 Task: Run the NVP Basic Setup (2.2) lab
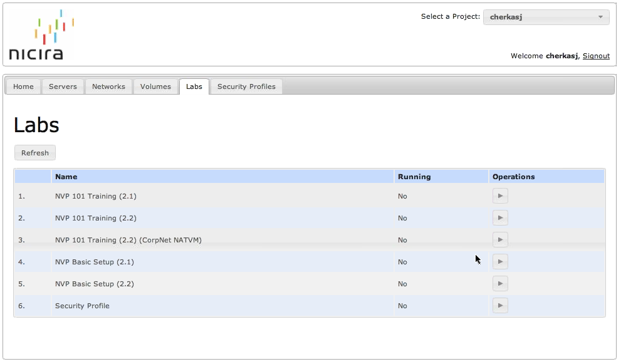500,284
